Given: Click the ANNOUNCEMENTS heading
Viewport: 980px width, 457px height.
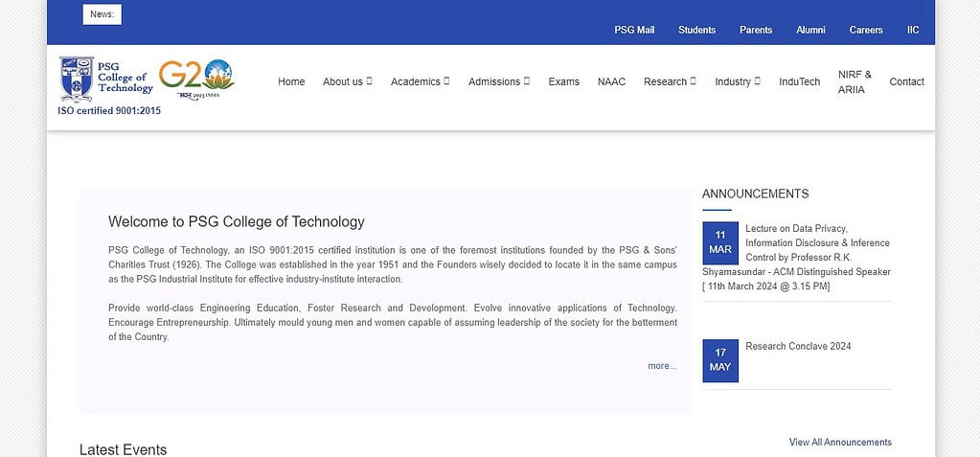Looking at the screenshot, I should coord(755,194).
